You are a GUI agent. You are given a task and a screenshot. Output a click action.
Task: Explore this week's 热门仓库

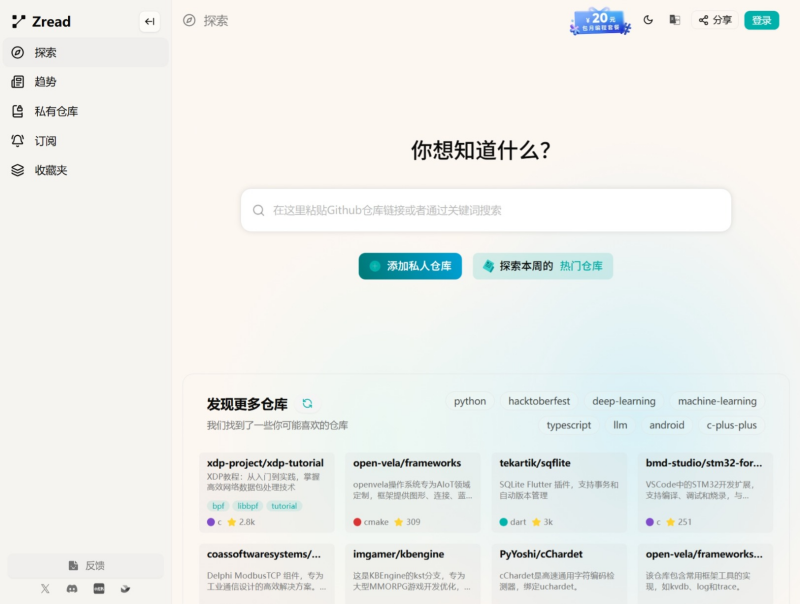coord(543,266)
